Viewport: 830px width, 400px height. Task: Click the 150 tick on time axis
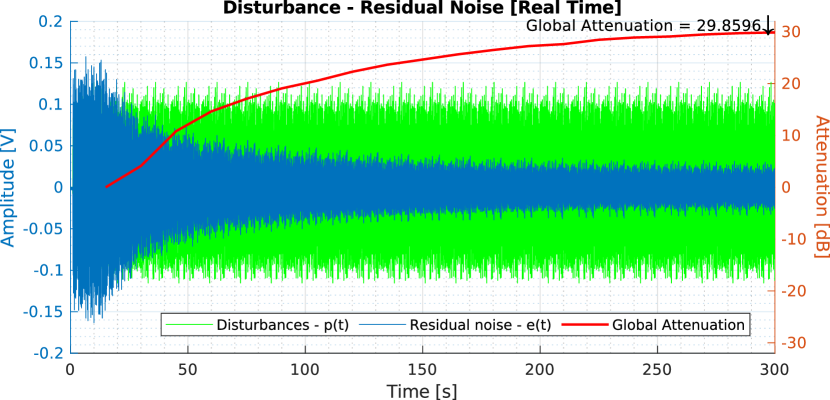422,367
